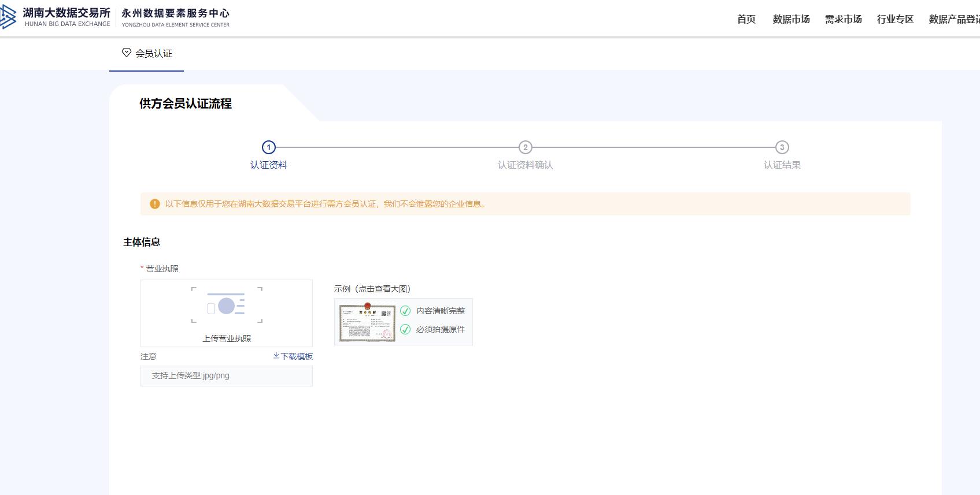Click the 下载模板 link
The image size is (980, 495).
pos(297,356)
